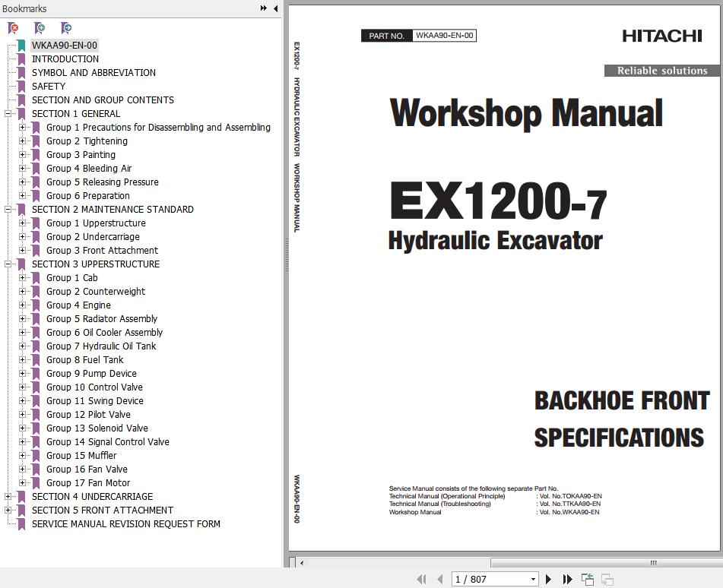Collapse the SECTION 2 MAINTENANCE STANDARD node
This screenshot has height=588, width=723.
pos(8,210)
